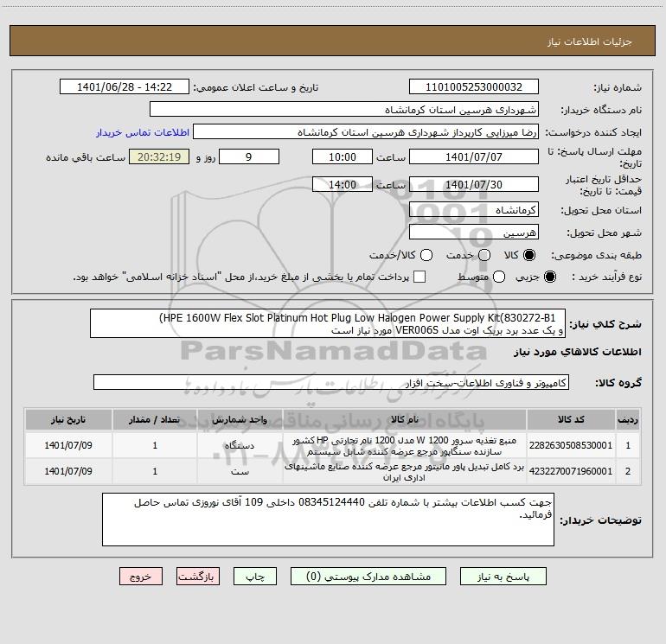666x644 pixels.
Task: Click the منبع تغذیه سرور 1200 W item name
Action: pos(405,446)
